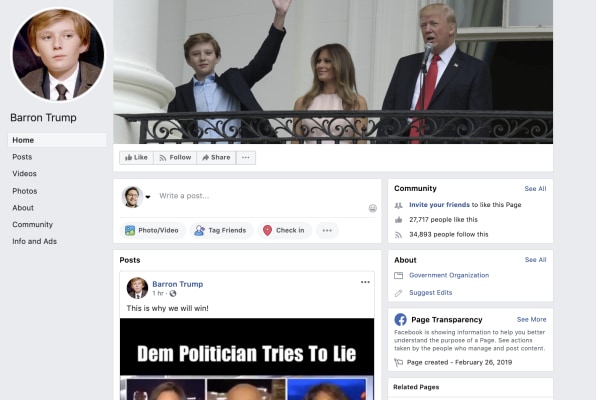Add a Photo/Video to post
Image resolution: width=596 pixels, height=400 pixels.
coord(152,230)
